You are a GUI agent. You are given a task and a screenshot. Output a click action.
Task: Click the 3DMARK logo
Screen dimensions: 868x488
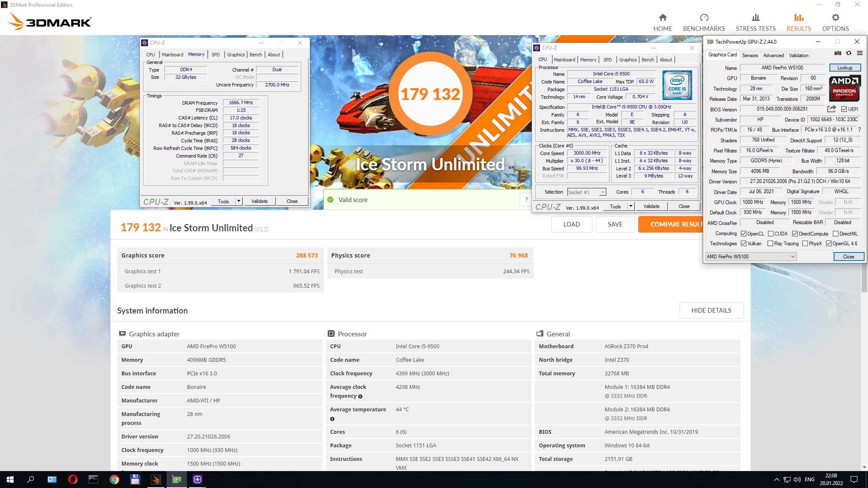tap(50, 21)
